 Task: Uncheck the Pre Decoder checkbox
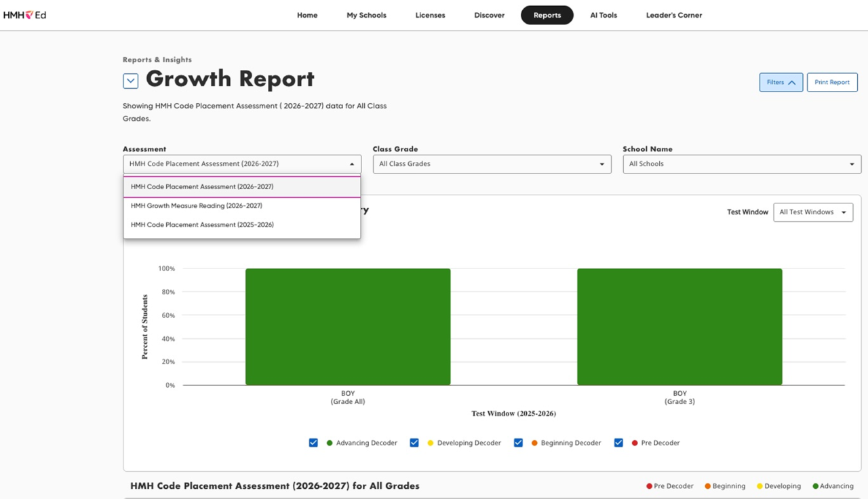618,443
